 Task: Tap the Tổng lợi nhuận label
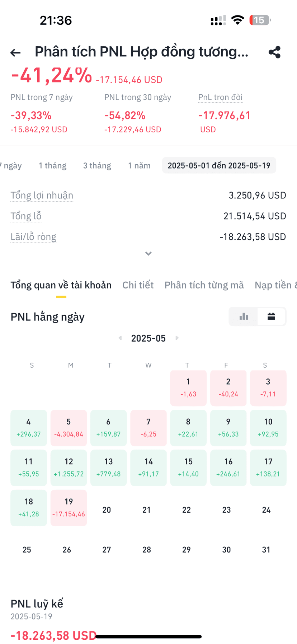point(42,196)
